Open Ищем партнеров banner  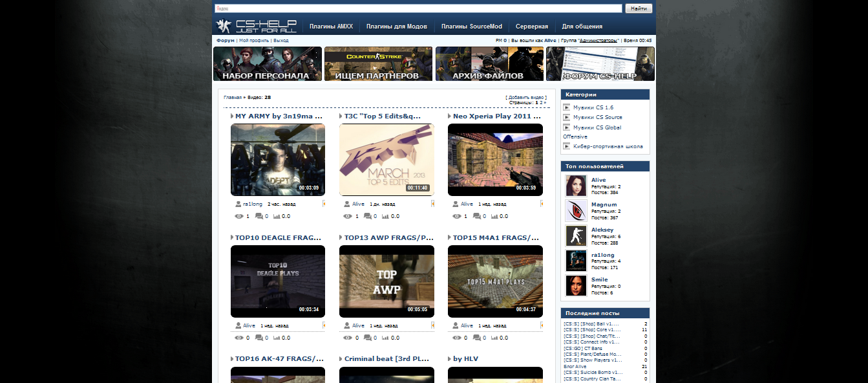pyautogui.click(x=379, y=64)
